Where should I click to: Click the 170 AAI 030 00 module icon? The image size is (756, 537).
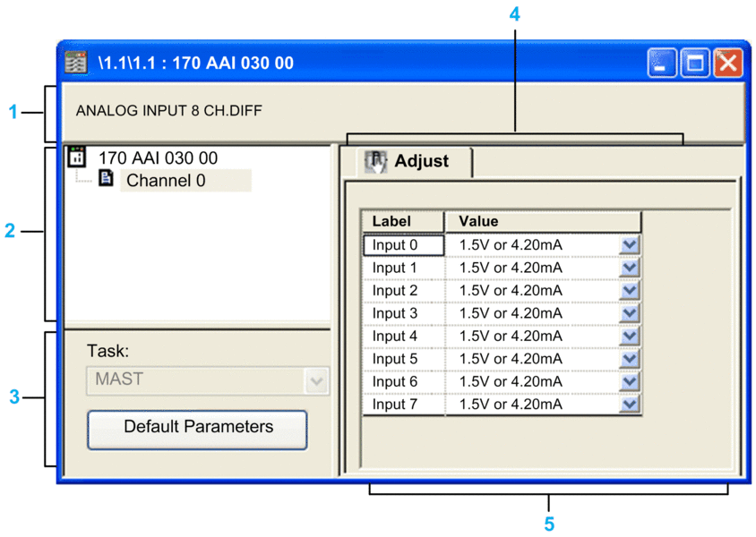(77, 157)
